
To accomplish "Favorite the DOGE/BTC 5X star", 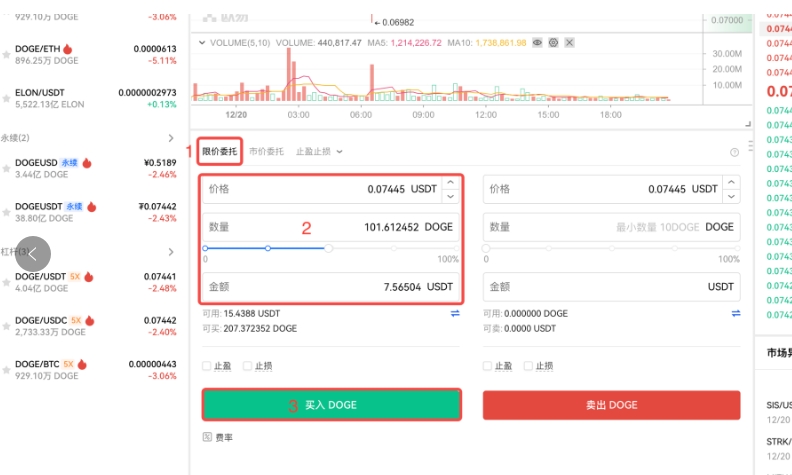I will coord(6,370).
